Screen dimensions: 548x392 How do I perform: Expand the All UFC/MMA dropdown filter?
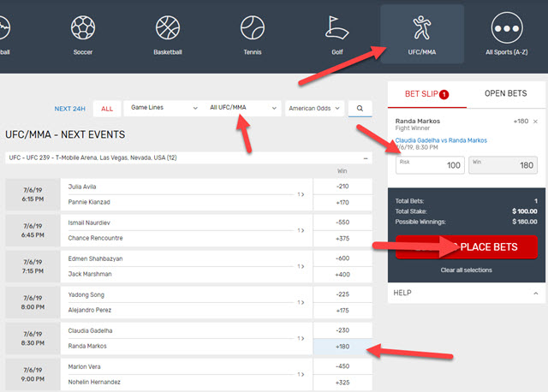pos(243,109)
